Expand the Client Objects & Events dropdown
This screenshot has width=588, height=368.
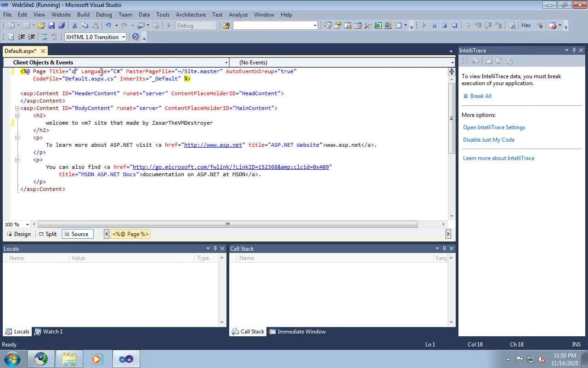(x=226, y=63)
